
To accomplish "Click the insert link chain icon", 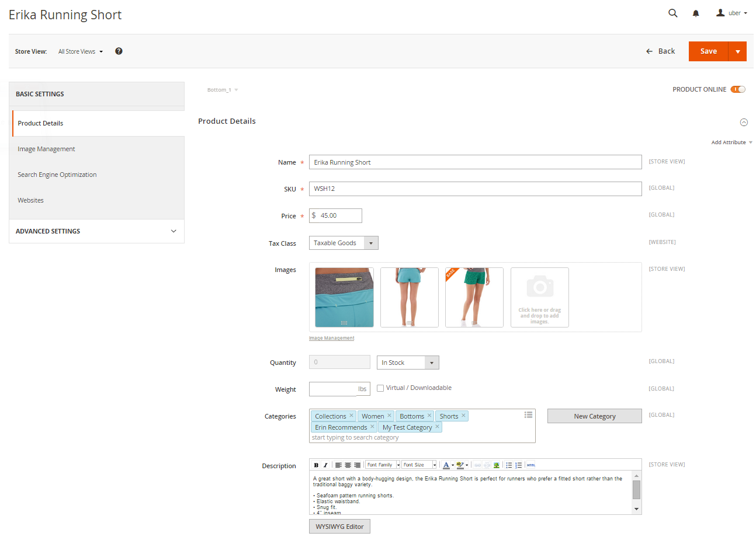I will click(477, 465).
